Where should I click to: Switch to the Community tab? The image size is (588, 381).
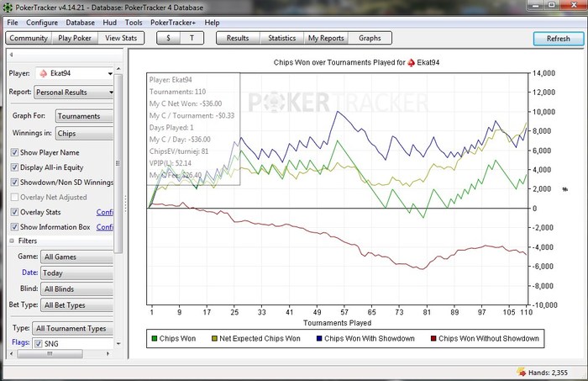29,39
